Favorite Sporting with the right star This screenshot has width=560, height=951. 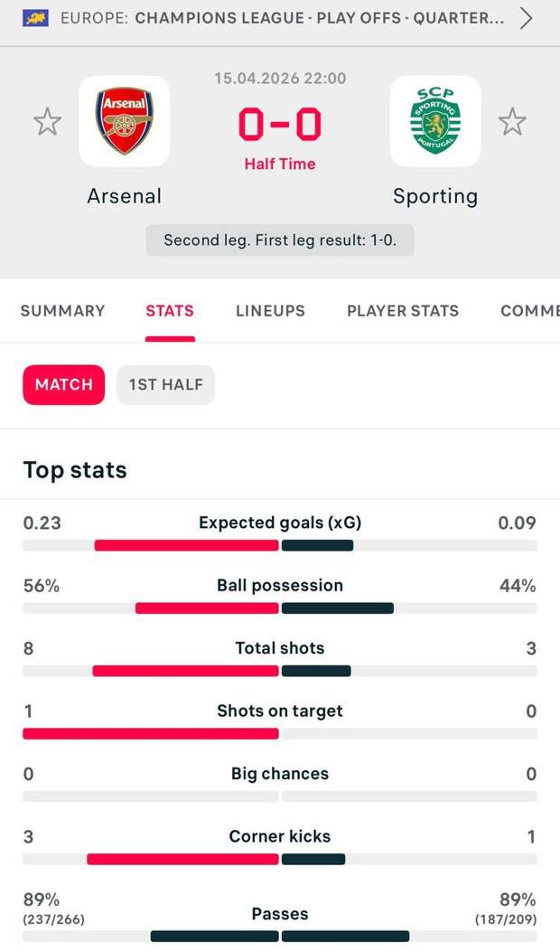[512, 121]
